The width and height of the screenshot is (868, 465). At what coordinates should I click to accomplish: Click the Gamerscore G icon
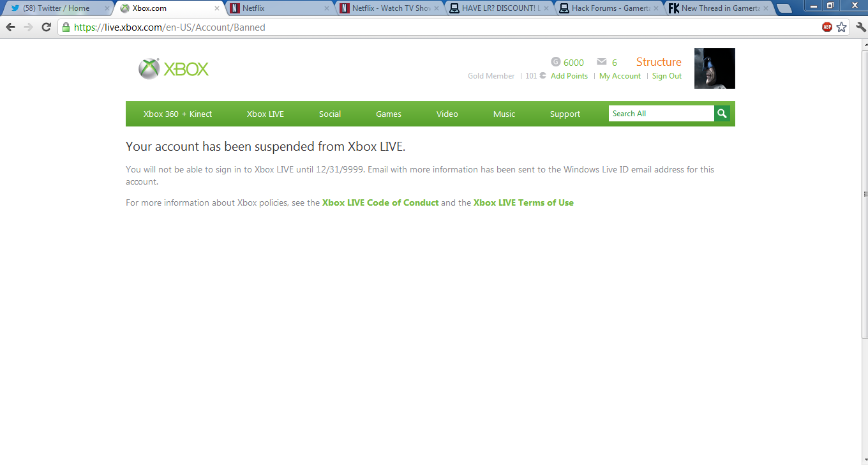556,62
